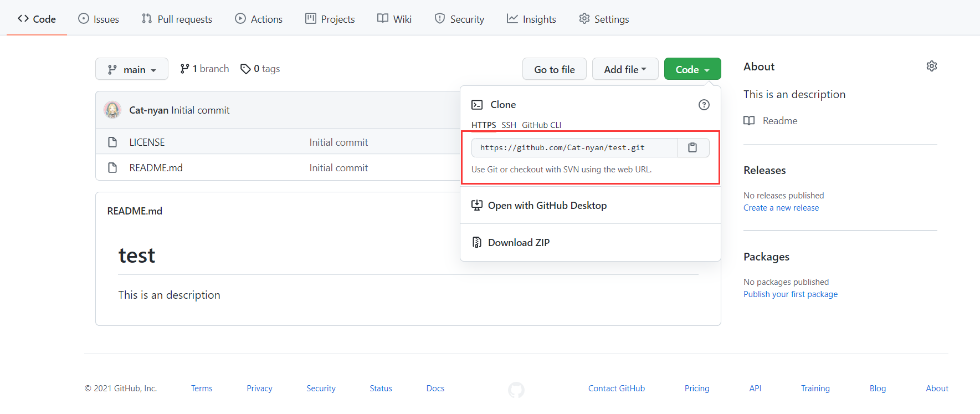
Task: Click the help question mark icon in Clone panel
Action: 704,105
